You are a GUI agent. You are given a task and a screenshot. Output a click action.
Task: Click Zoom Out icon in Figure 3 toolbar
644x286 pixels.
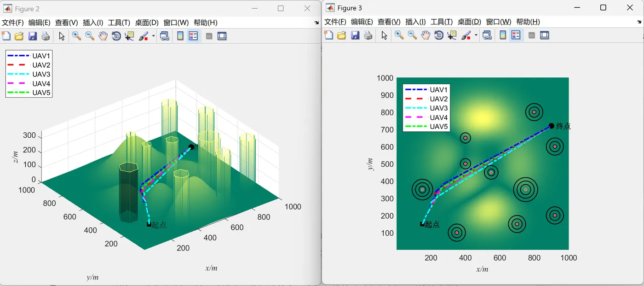pyautogui.click(x=412, y=35)
